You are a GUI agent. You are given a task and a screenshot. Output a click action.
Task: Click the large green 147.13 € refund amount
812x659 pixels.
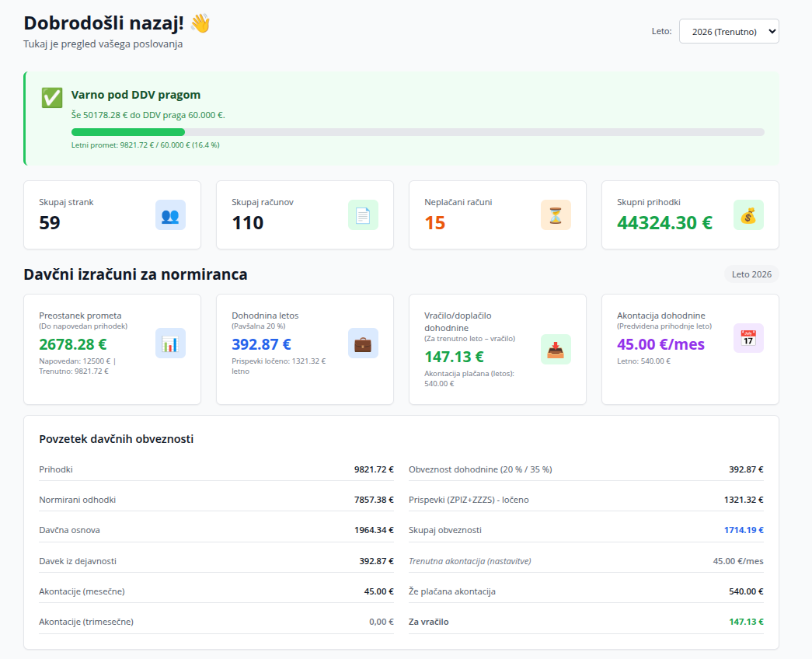point(454,357)
